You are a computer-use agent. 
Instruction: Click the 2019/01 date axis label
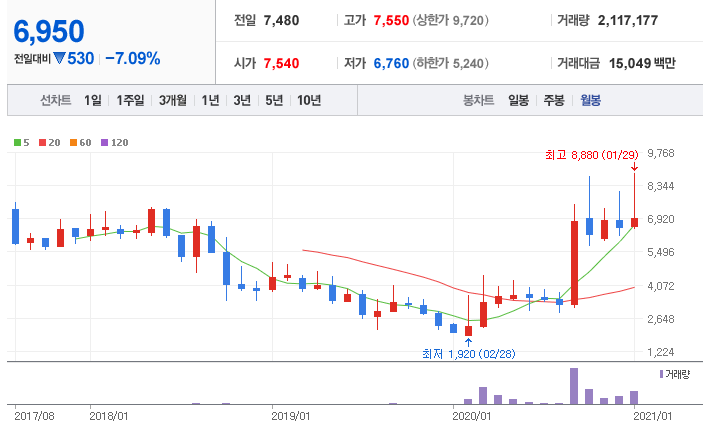pyautogui.click(x=291, y=416)
